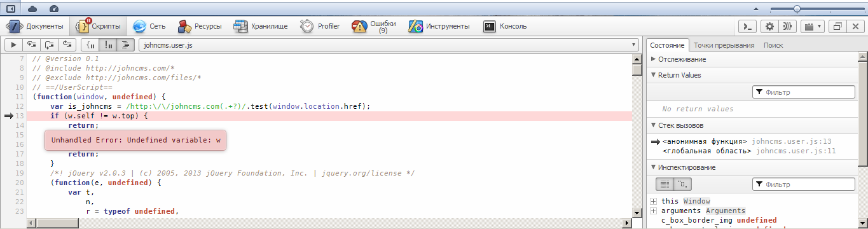
Task: Click the right panel scroll-down arrow
Action: pos(862,223)
